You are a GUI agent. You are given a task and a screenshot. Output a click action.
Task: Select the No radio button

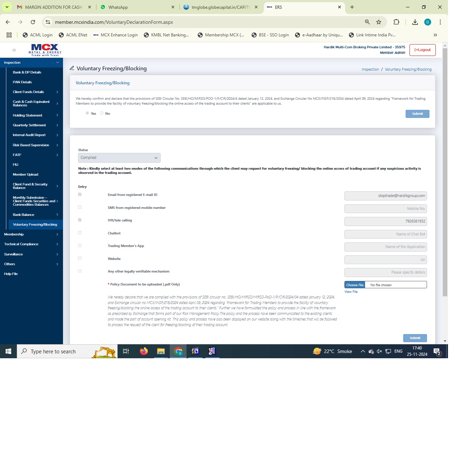(102, 113)
